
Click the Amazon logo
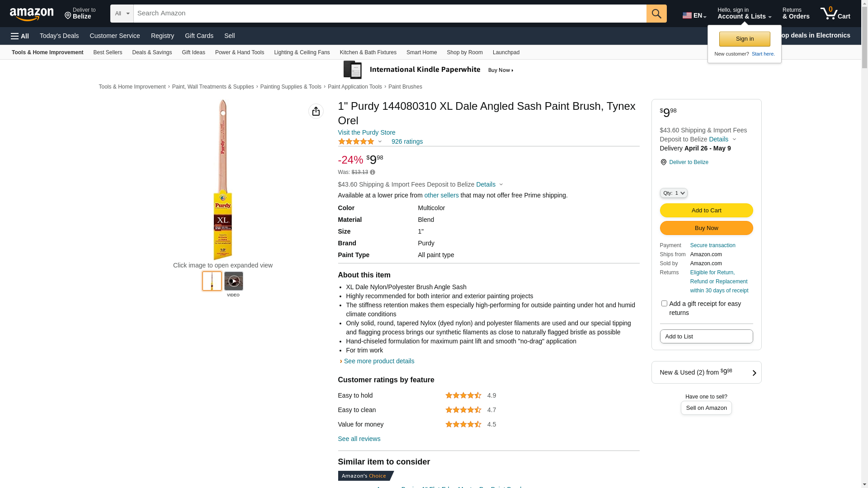pos(32,14)
